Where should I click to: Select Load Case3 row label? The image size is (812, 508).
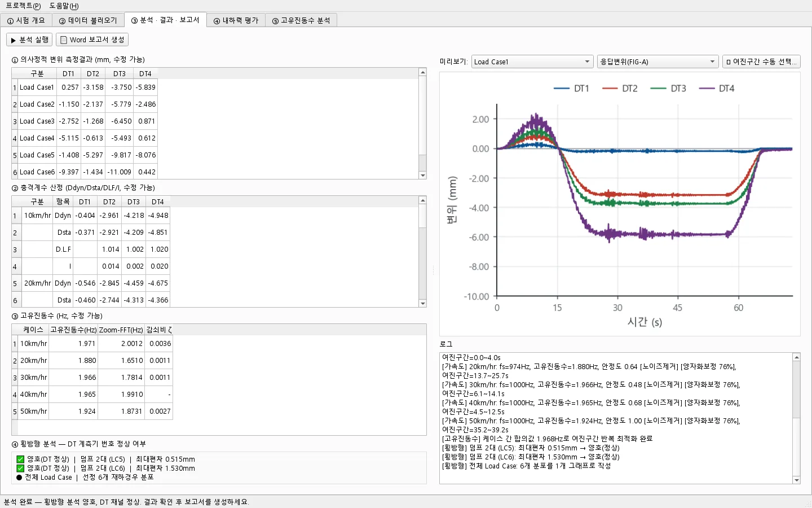(x=37, y=121)
